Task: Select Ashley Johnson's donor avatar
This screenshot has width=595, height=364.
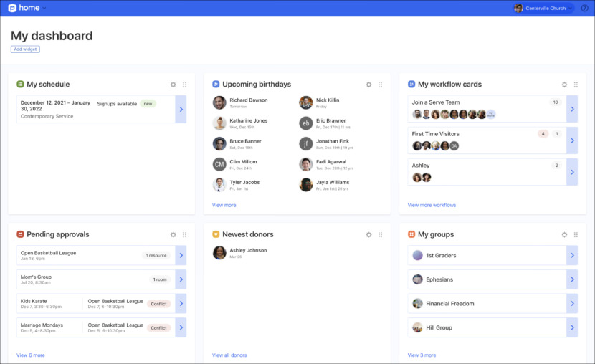Action: click(x=219, y=253)
